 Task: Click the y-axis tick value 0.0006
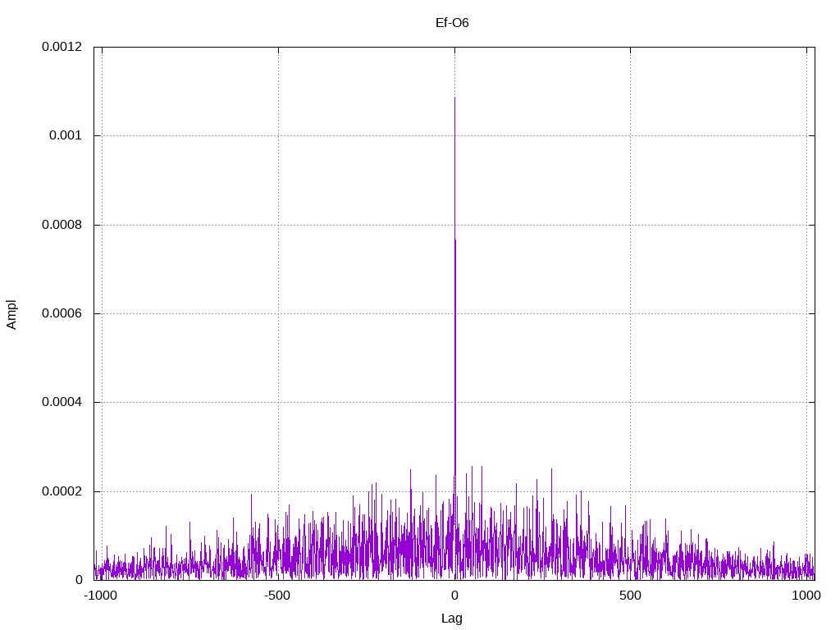point(62,313)
